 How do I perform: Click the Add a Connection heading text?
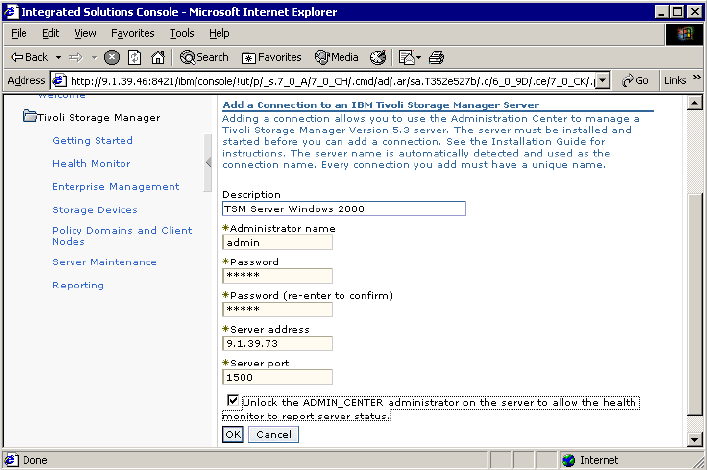pyautogui.click(x=381, y=105)
